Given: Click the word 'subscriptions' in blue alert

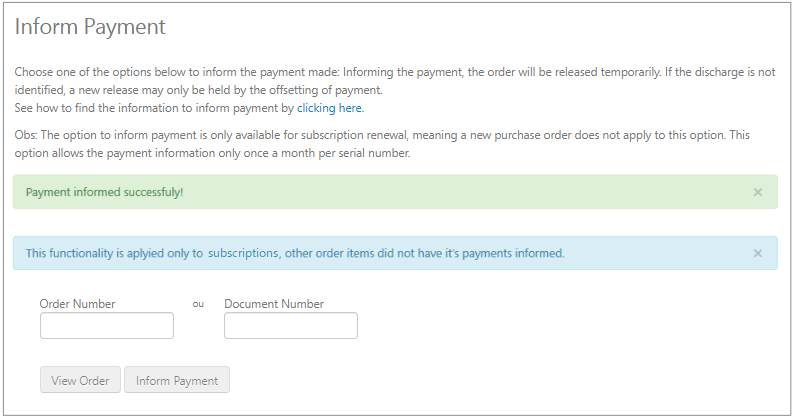Looking at the screenshot, I should click(x=243, y=253).
